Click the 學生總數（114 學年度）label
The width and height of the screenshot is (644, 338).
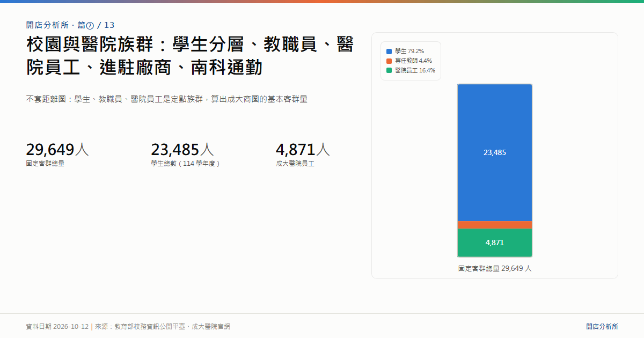click(x=186, y=164)
